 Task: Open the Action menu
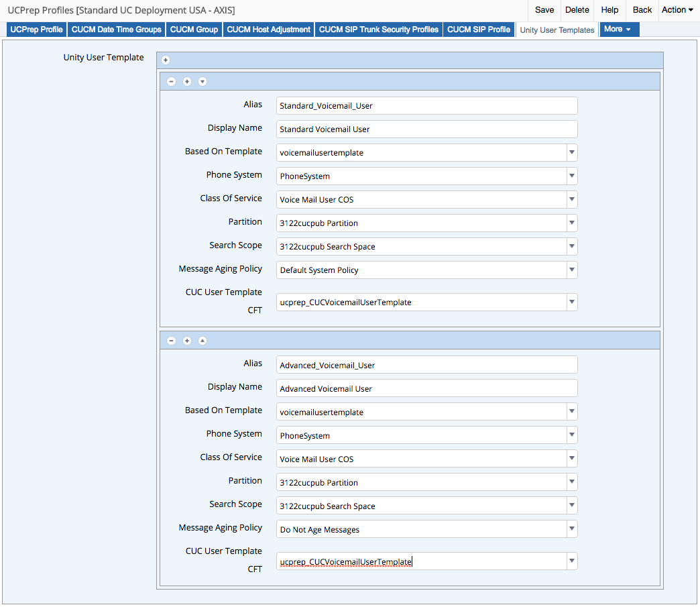click(x=677, y=10)
